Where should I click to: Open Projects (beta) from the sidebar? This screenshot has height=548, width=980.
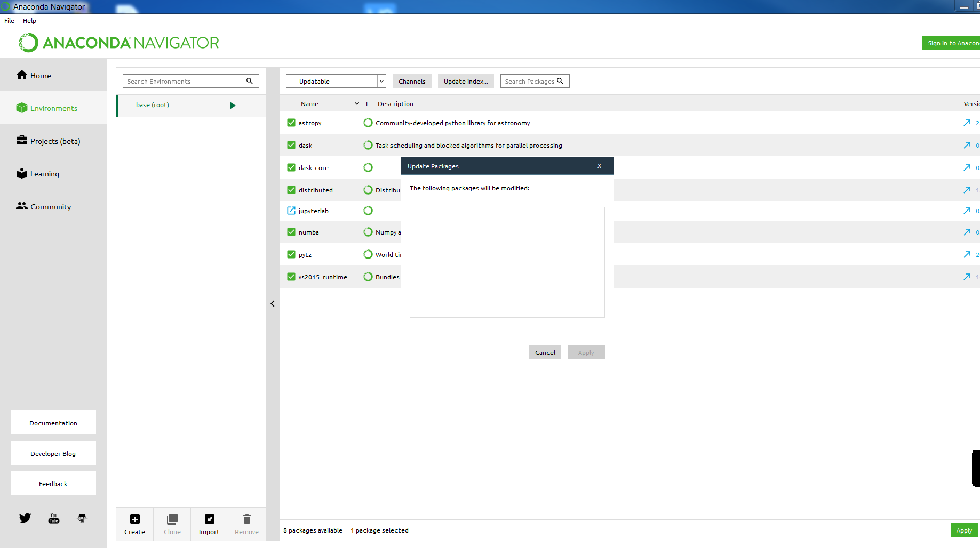[x=55, y=141]
